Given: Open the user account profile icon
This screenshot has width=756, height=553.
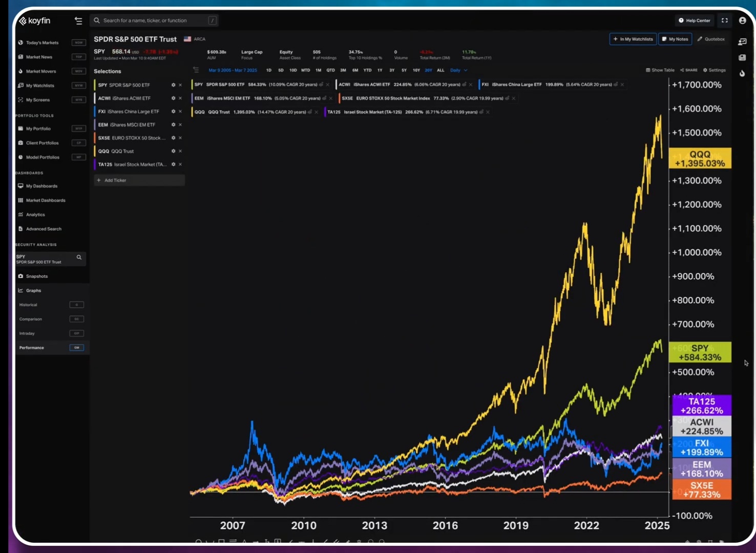Looking at the screenshot, I should coord(742,20).
